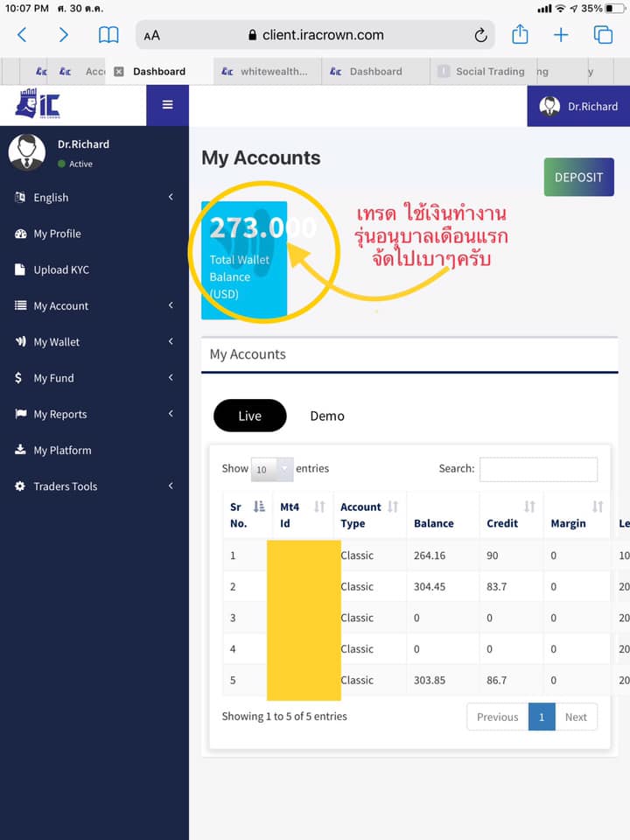630x840 pixels.
Task: Click the client.iracrown.com address bar
Action: click(315, 35)
